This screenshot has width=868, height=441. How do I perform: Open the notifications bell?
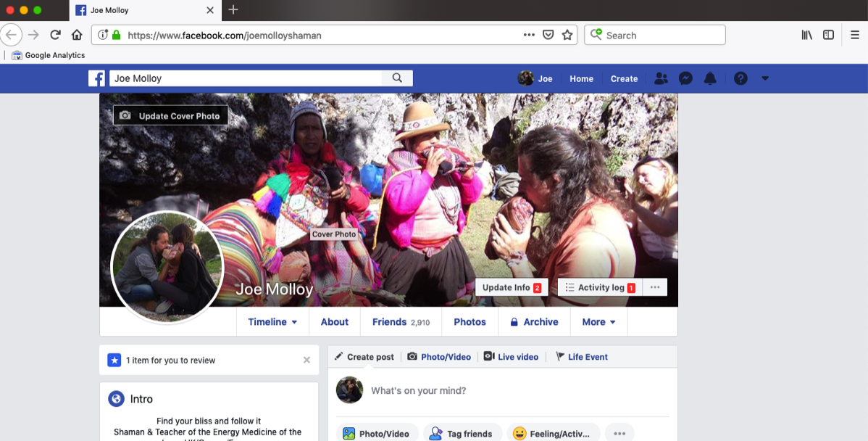coord(710,78)
